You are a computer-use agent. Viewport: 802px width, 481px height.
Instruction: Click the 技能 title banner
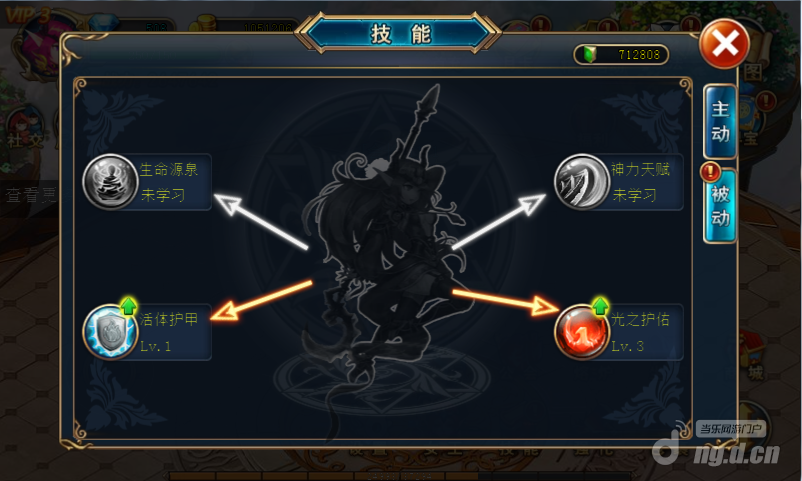(x=399, y=34)
